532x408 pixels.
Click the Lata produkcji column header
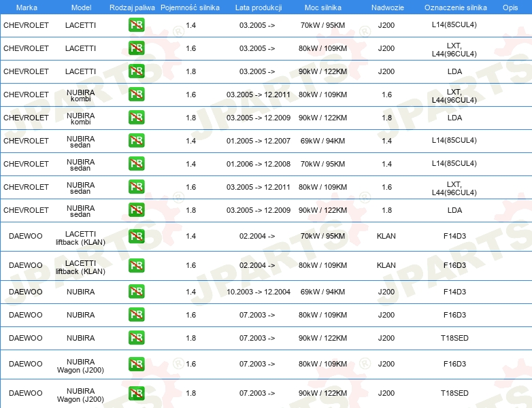259,7
